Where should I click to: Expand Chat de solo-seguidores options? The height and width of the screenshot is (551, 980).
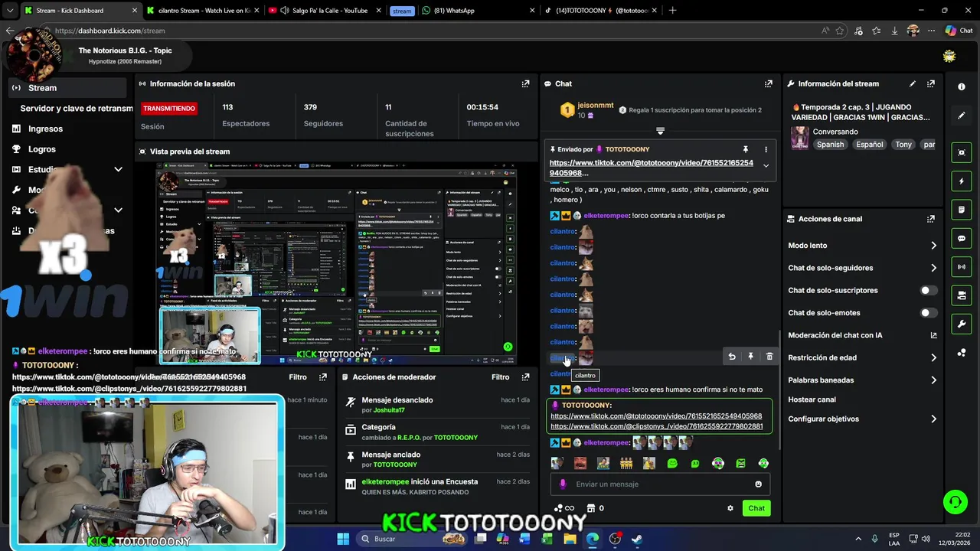coord(933,268)
